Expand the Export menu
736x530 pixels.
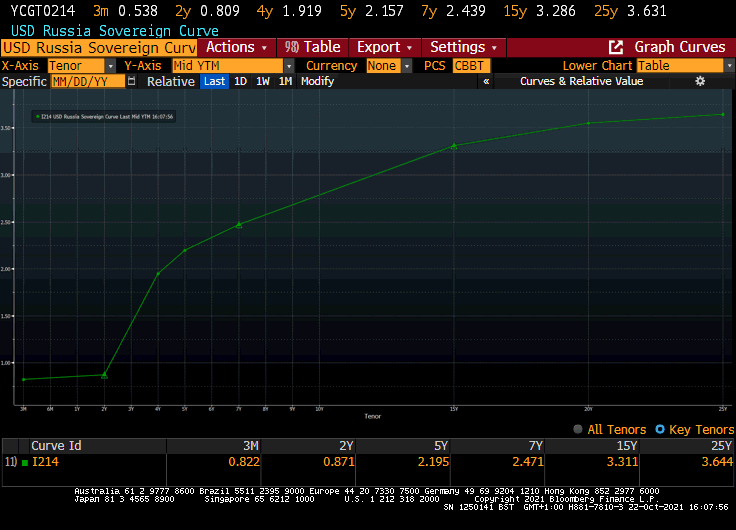pyautogui.click(x=384, y=47)
